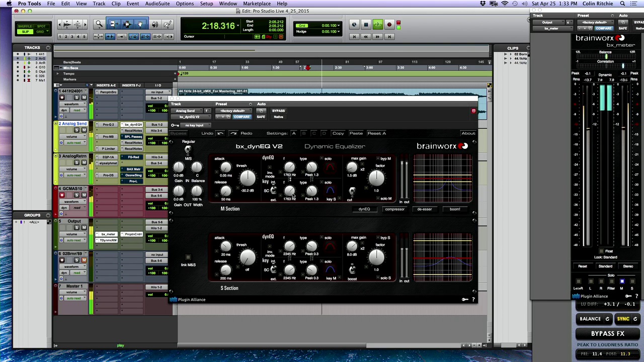This screenshot has width=644, height=362.
Task: Open the Marketplace menu
Action: (257, 4)
